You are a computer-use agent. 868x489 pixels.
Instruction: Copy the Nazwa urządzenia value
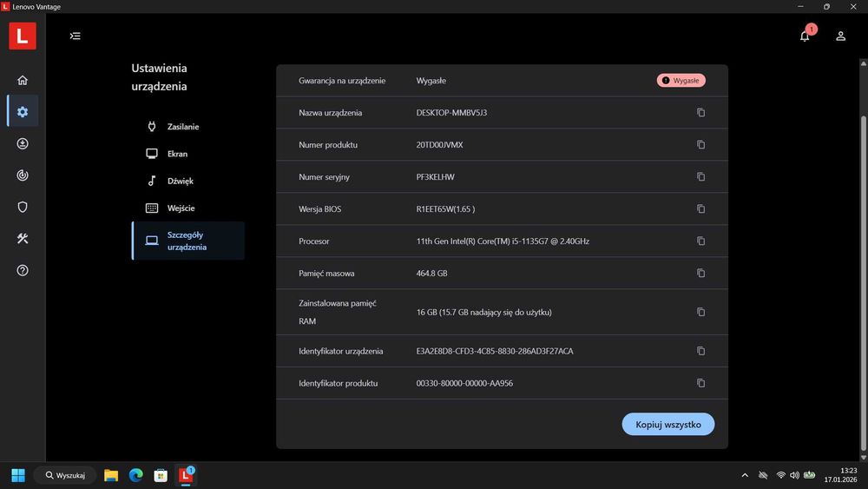[700, 112]
